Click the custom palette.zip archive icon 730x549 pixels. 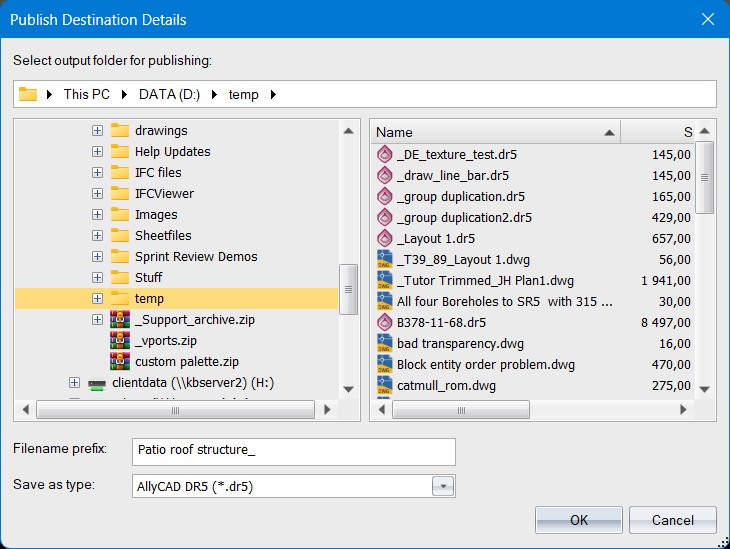(120, 361)
